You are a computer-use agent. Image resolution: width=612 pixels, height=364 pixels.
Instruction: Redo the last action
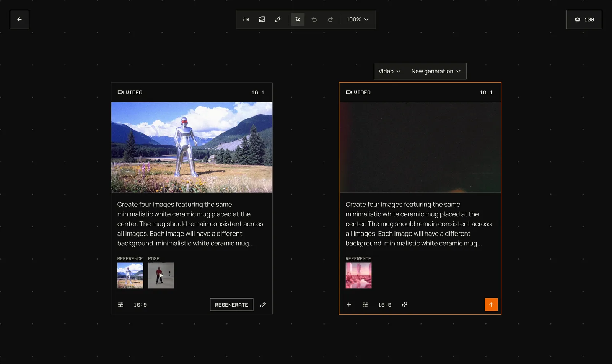click(x=330, y=19)
